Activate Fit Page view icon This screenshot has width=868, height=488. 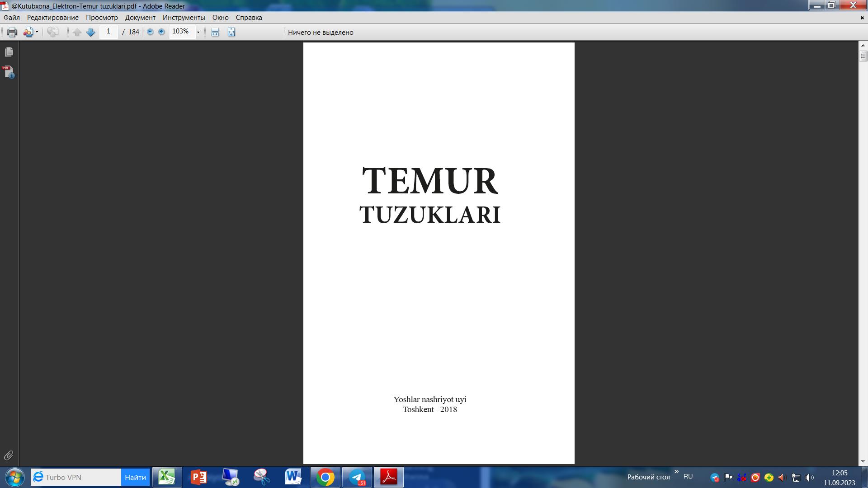click(230, 32)
